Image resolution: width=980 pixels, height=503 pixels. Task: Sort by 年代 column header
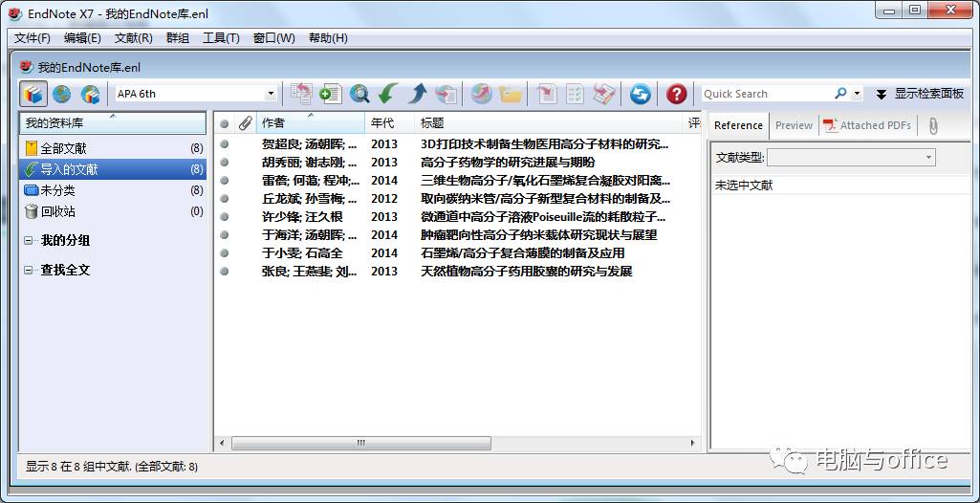(x=390, y=123)
